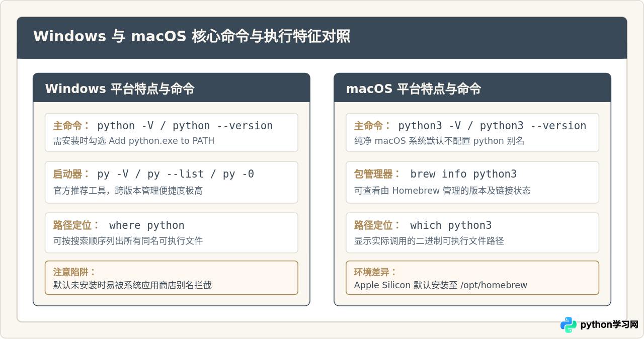Select the command which python3
This screenshot has width=644, height=339.
point(451,225)
